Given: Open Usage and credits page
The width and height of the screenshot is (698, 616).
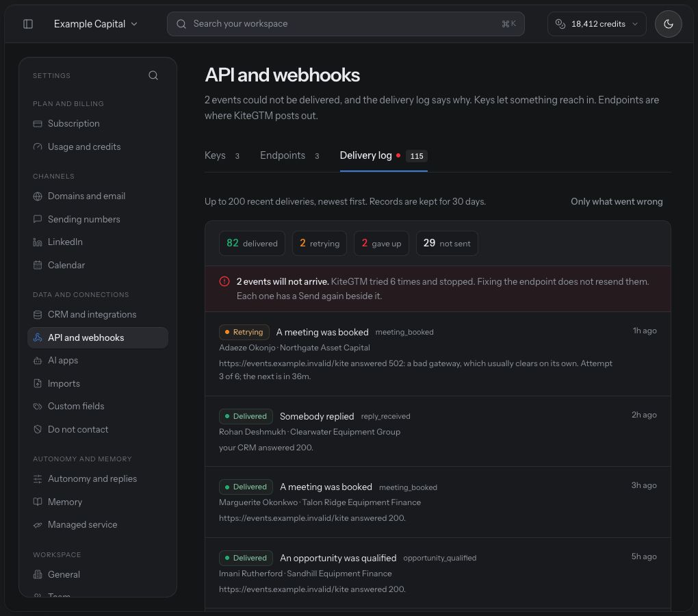Looking at the screenshot, I should pyautogui.click(x=98, y=147).
